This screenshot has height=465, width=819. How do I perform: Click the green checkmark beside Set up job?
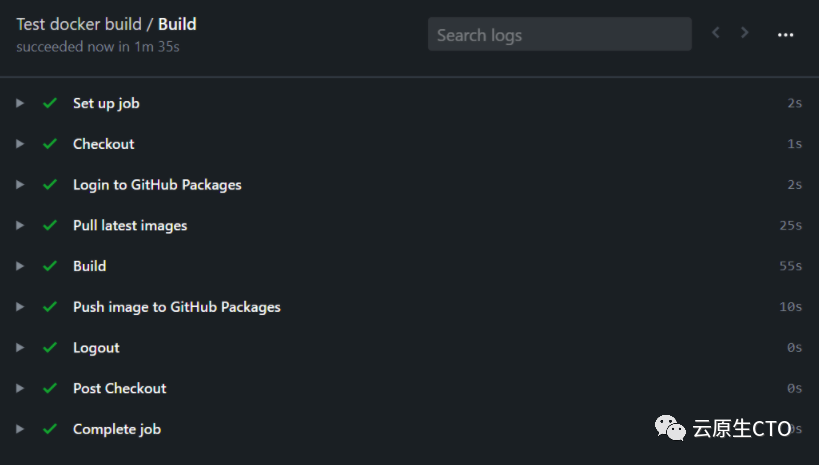coord(50,103)
